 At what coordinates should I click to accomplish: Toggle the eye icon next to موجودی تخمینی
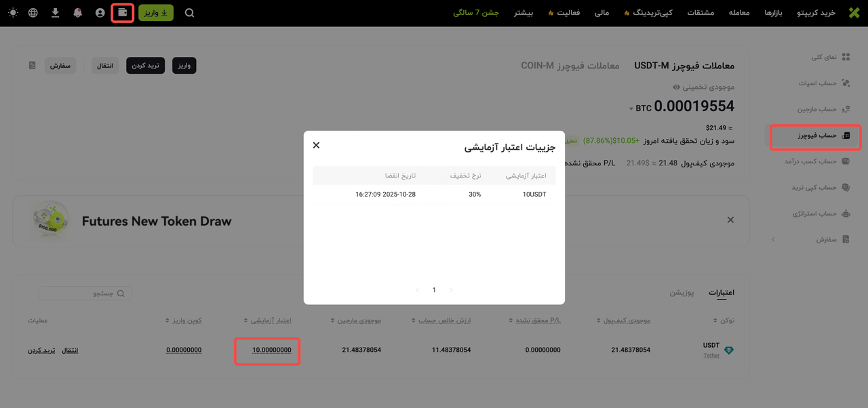pos(676,87)
